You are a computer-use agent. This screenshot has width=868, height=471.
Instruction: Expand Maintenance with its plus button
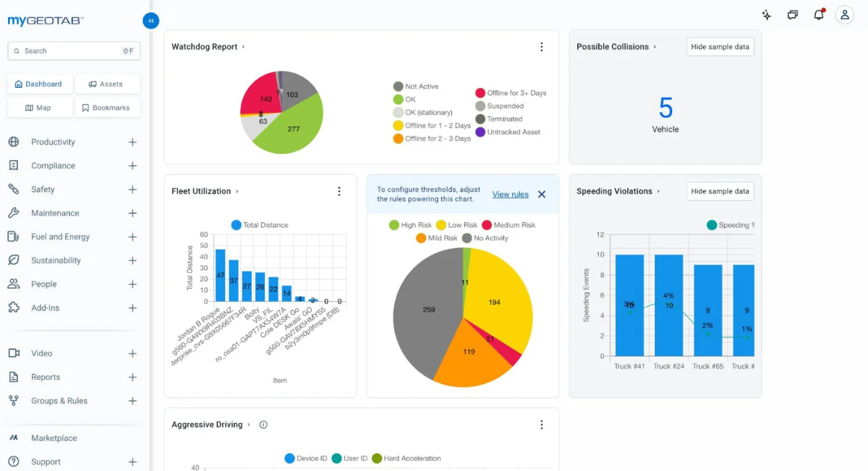[x=132, y=213]
